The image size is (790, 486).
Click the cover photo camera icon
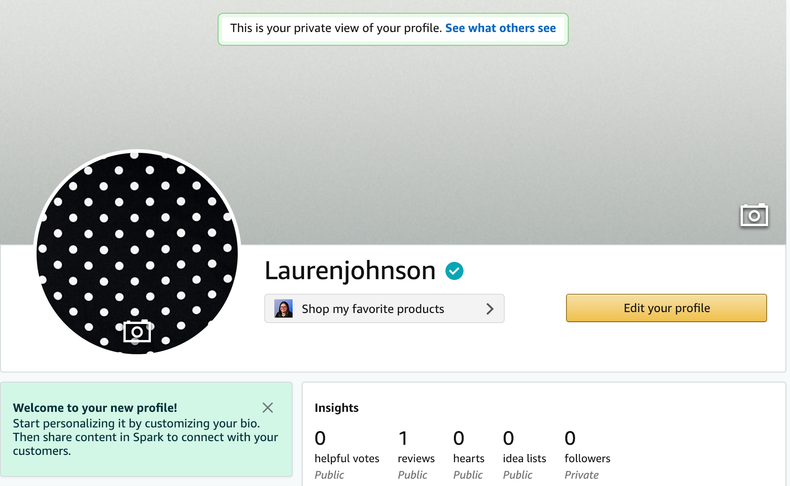[x=754, y=214]
